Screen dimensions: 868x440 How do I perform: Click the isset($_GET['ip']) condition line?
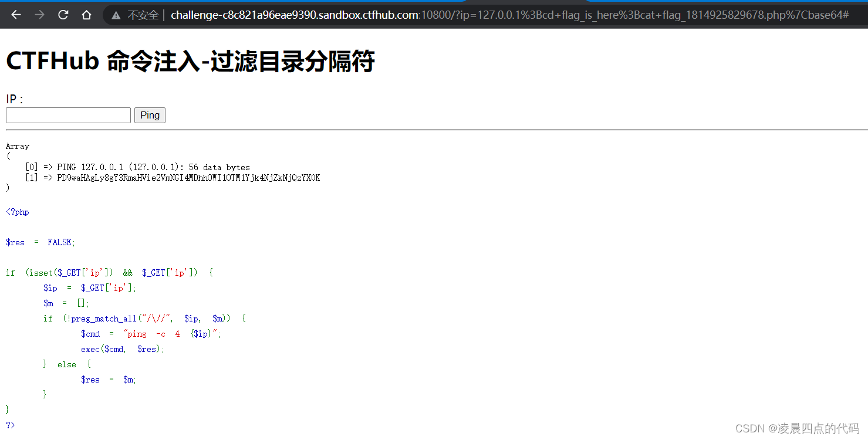(110, 273)
